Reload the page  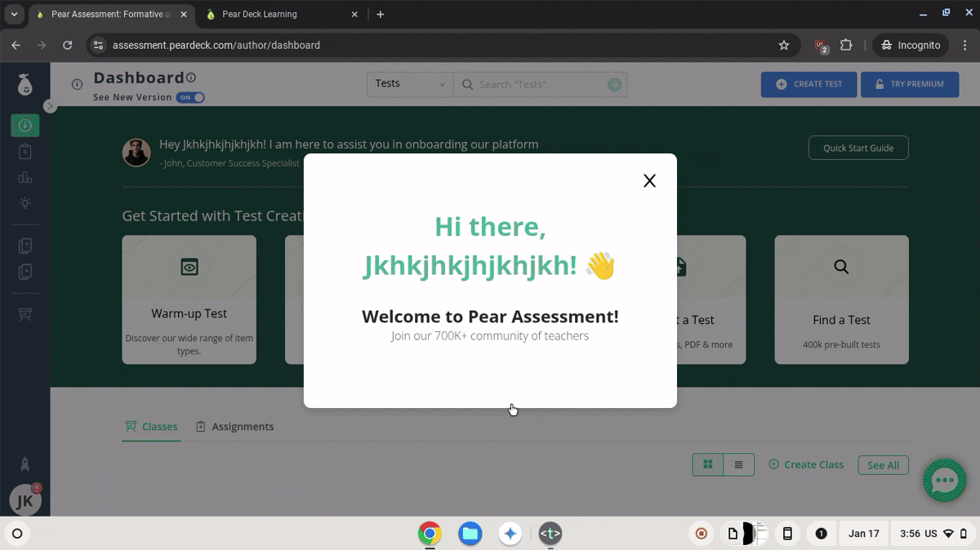tap(68, 45)
